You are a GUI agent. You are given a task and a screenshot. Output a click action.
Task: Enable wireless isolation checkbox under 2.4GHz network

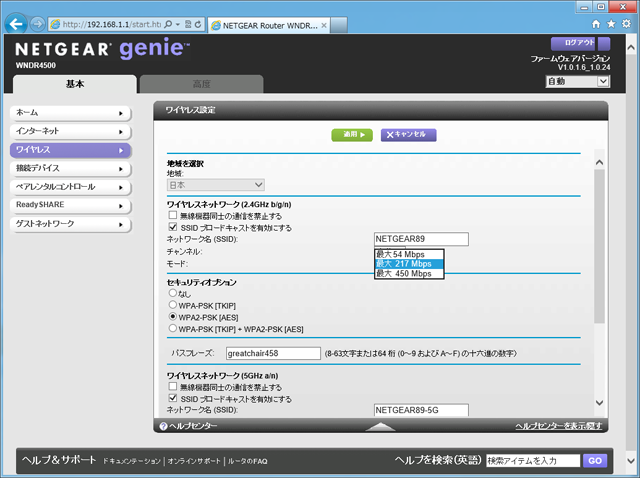coord(173,215)
